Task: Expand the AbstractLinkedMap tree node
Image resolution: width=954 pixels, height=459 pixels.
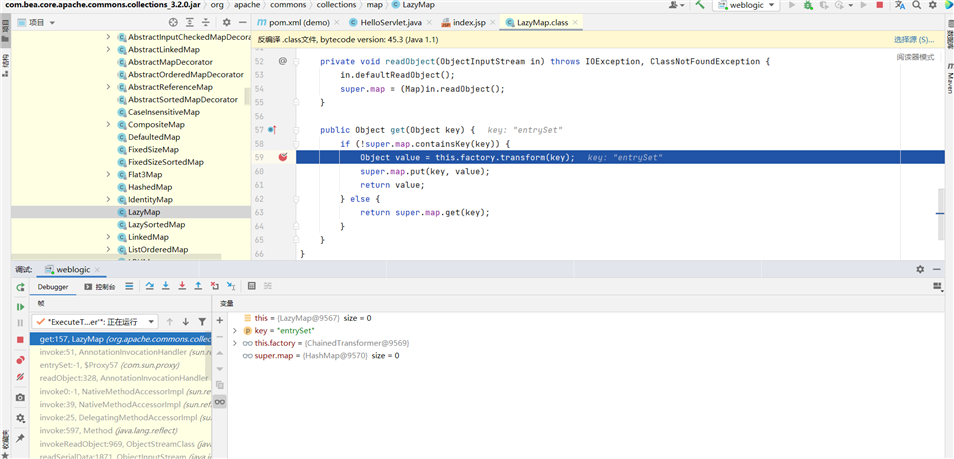Action: tap(108, 50)
